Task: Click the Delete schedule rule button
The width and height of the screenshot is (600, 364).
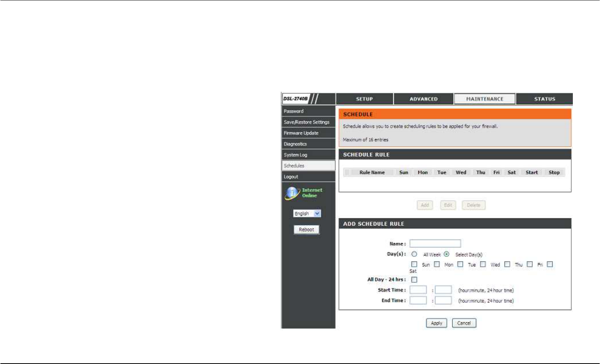Action: (x=473, y=205)
